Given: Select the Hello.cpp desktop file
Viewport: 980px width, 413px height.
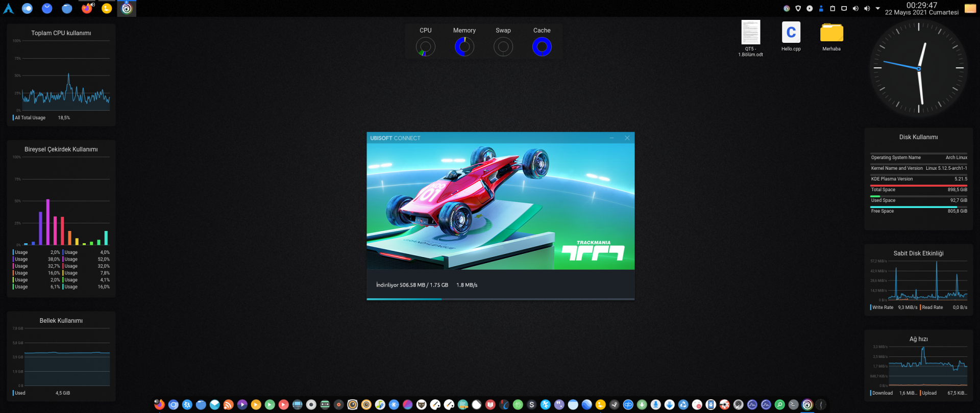Looking at the screenshot, I should [791, 36].
